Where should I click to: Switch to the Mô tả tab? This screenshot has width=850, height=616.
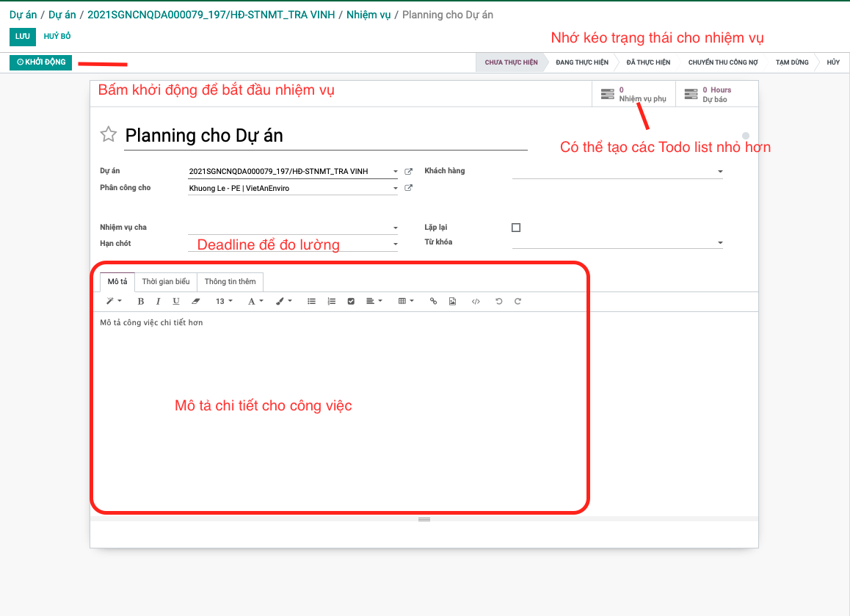pyautogui.click(x=117, y=281)
